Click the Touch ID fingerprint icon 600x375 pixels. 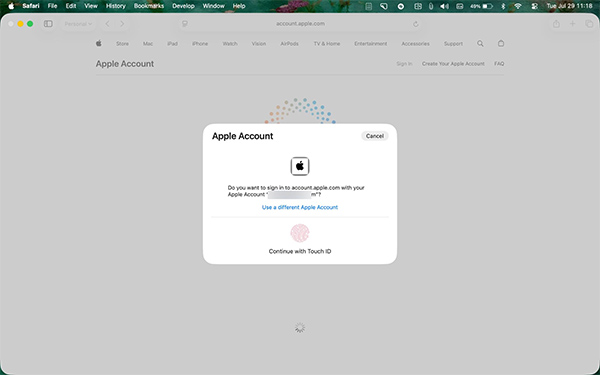(x=300, y=233)
